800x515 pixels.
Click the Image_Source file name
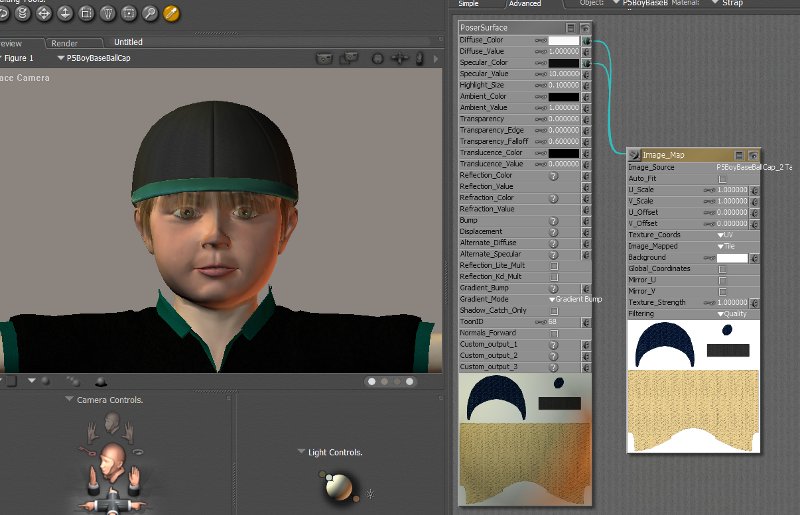click(754, 167)
